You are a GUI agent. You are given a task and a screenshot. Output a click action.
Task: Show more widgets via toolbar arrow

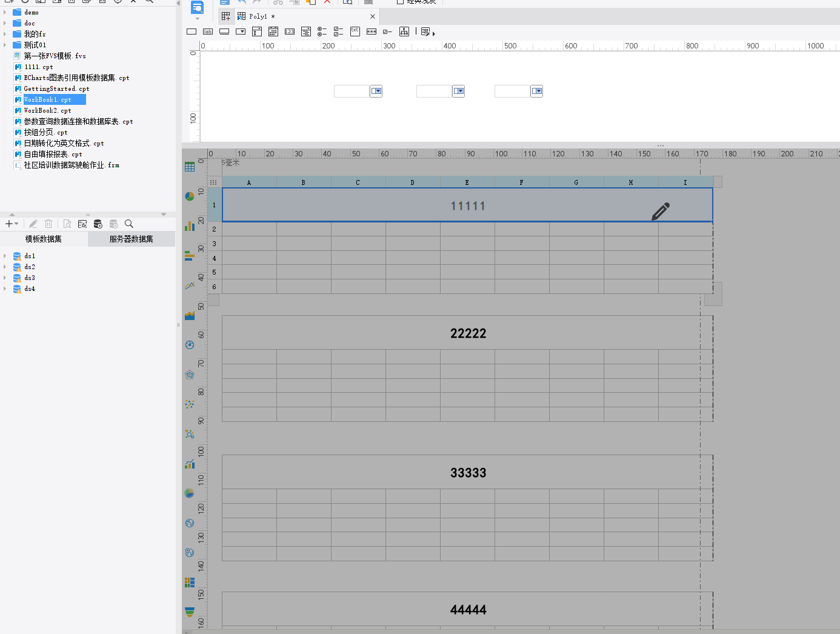click(434, 33)
